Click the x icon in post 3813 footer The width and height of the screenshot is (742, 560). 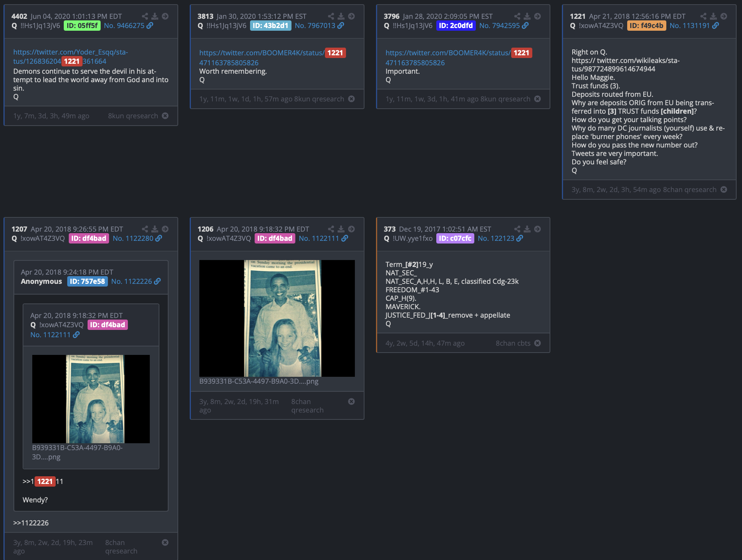(351, 99)
